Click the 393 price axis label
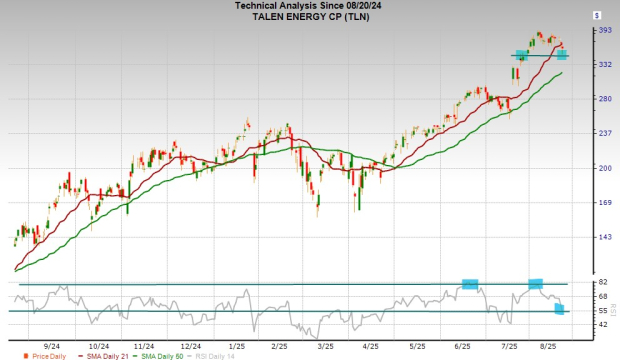 pos(605,30)
